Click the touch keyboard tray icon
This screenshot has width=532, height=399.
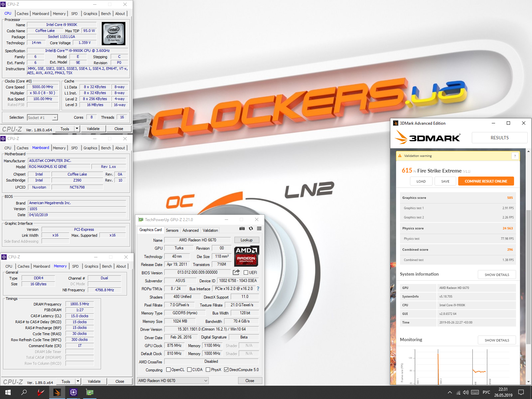(x=475, y=392)
